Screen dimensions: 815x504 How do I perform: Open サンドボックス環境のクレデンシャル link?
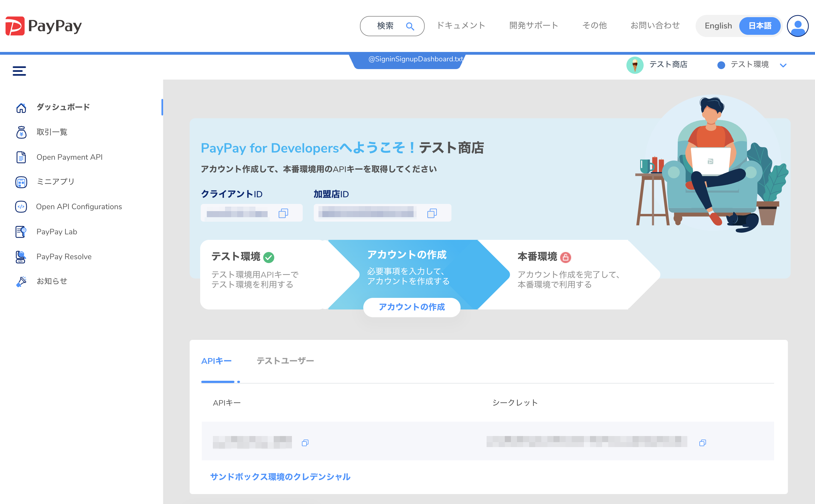(280, 477)
